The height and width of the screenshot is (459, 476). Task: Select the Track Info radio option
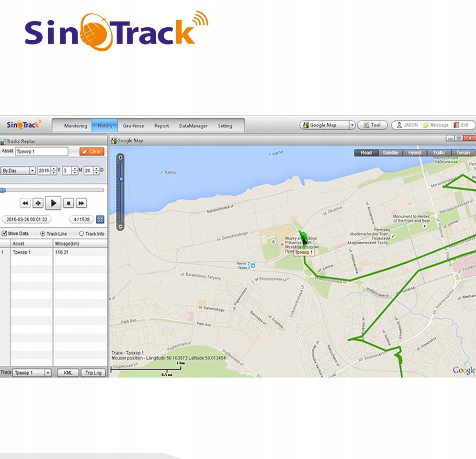[81, 234]
